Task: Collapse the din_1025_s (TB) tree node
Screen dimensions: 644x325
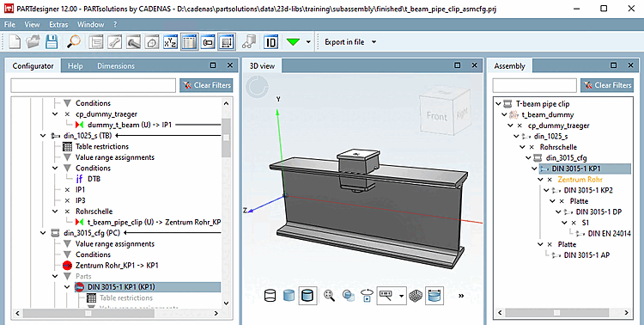Action: (x=43, y=136)
